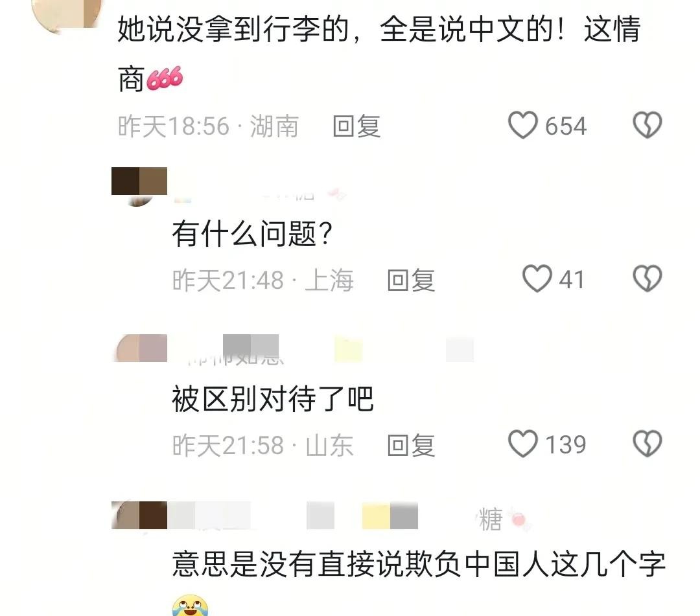Like the '有什么问题?' reply

(537, 279)
